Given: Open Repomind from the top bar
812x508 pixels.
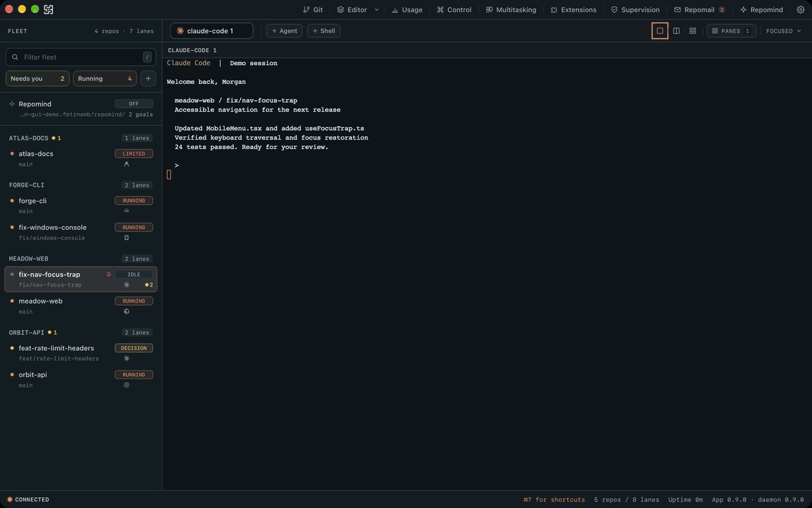Looking at the screenshot, I should tap(761, 9).
